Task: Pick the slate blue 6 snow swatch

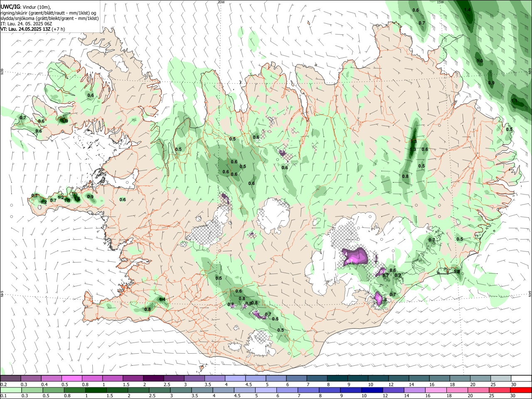Action: click(296, 378)
